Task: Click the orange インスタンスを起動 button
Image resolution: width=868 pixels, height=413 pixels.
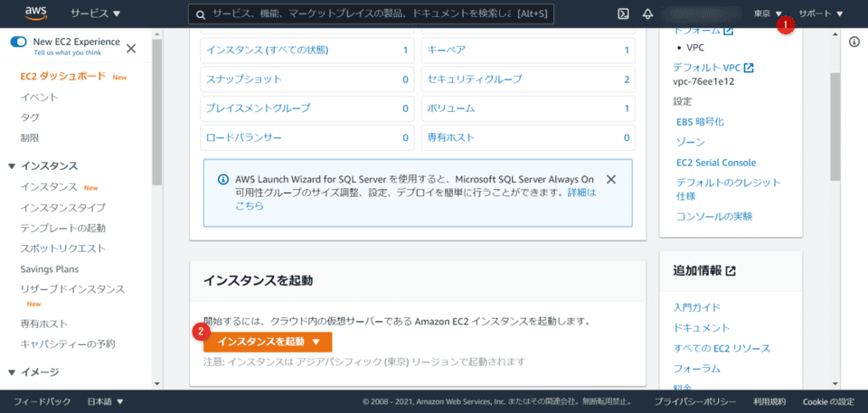Action: pyautogui.click(x=268, y=342)
